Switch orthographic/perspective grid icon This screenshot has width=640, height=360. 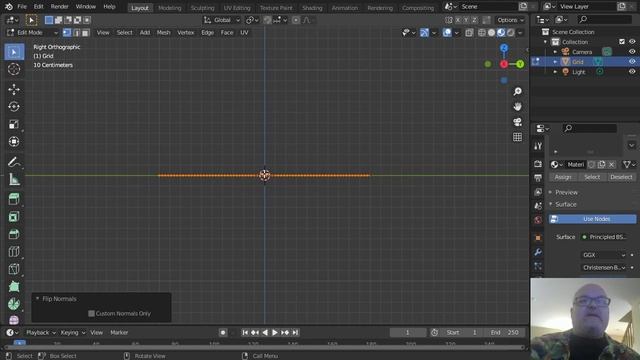tap(518, 137)
